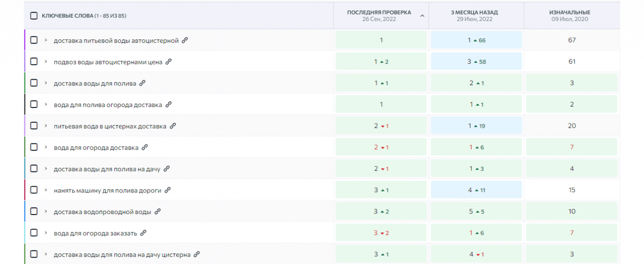Click keyword text "доставка водопроводной воды"

point(102,212)
